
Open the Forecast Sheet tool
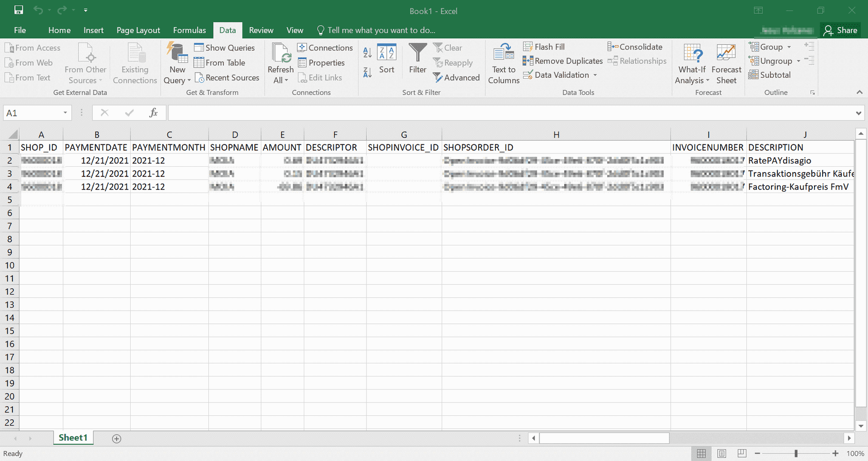pyautogui.click(x=726, y=63)
